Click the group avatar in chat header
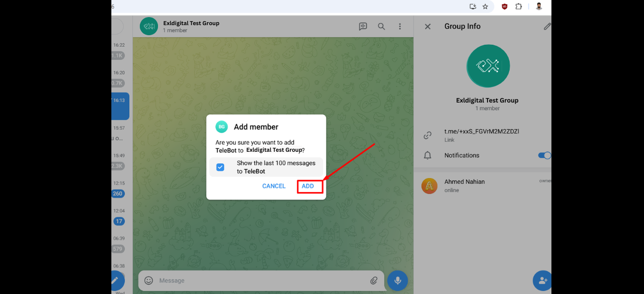This screenshot has width=644, height=294. (149, 27)
